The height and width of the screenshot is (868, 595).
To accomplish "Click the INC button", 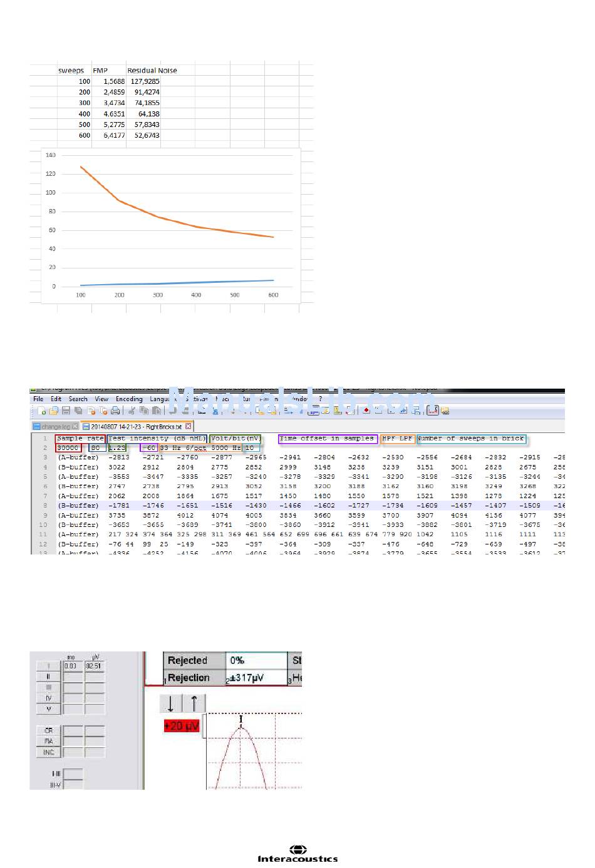I will [x=48, y=752].
